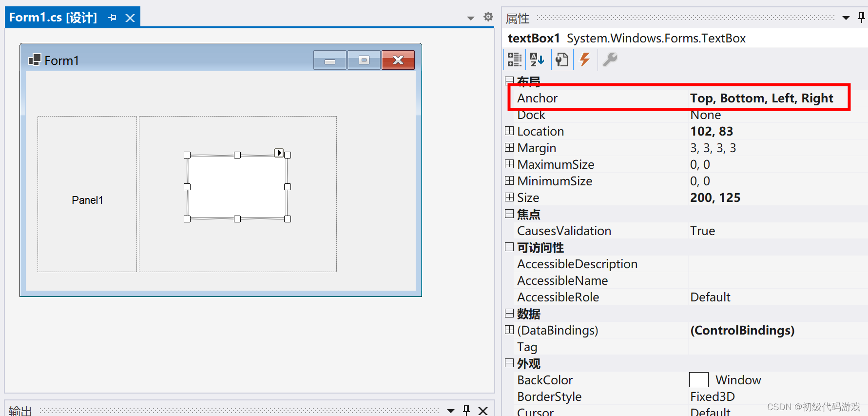
Task: Toggle auto-hide pin on Output panel
Action: click(x=466, y=410)
